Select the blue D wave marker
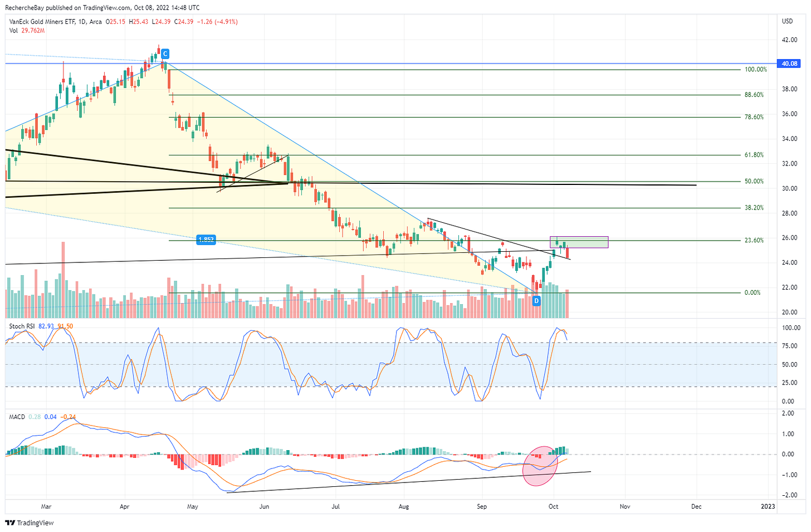This screenshot has height=532, width=811. click(536, 301)
